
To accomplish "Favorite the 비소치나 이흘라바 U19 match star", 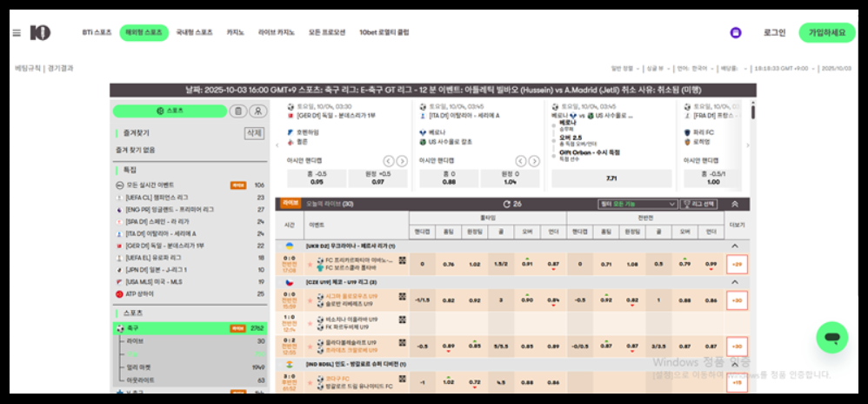I will coord(310,324).
